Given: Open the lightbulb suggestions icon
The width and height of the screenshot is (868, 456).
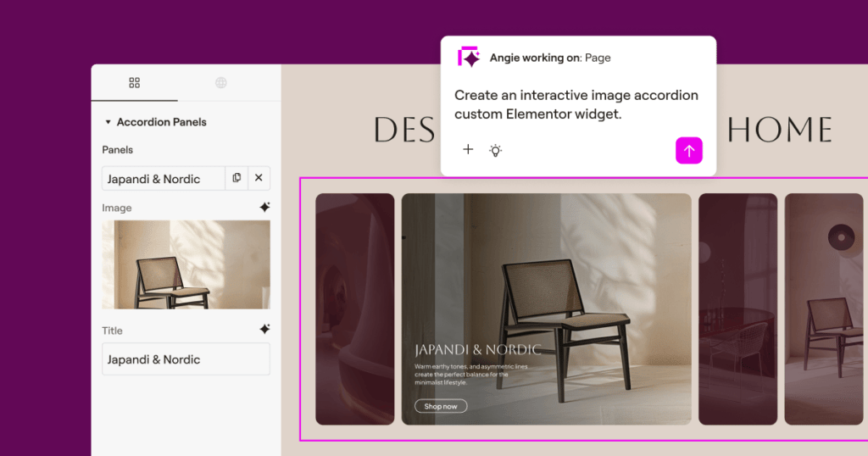Looking at the screenshot, I should [496, 150].
